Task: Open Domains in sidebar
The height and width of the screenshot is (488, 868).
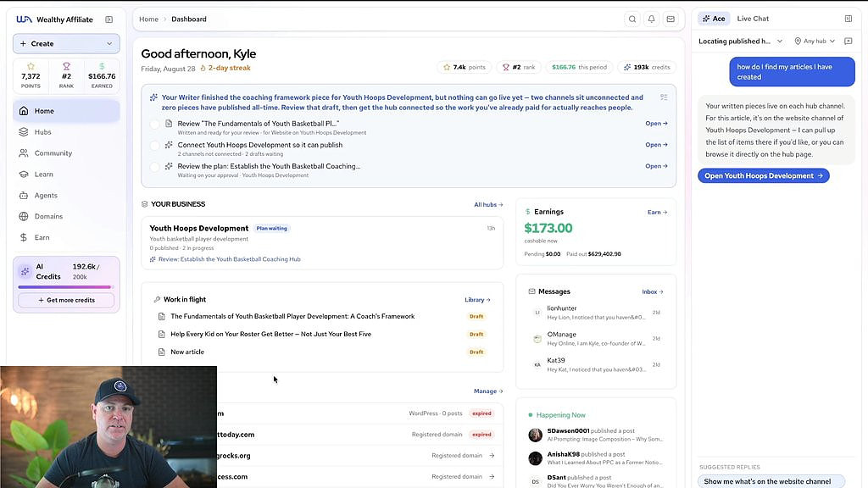Action: (x=66, y=216)
